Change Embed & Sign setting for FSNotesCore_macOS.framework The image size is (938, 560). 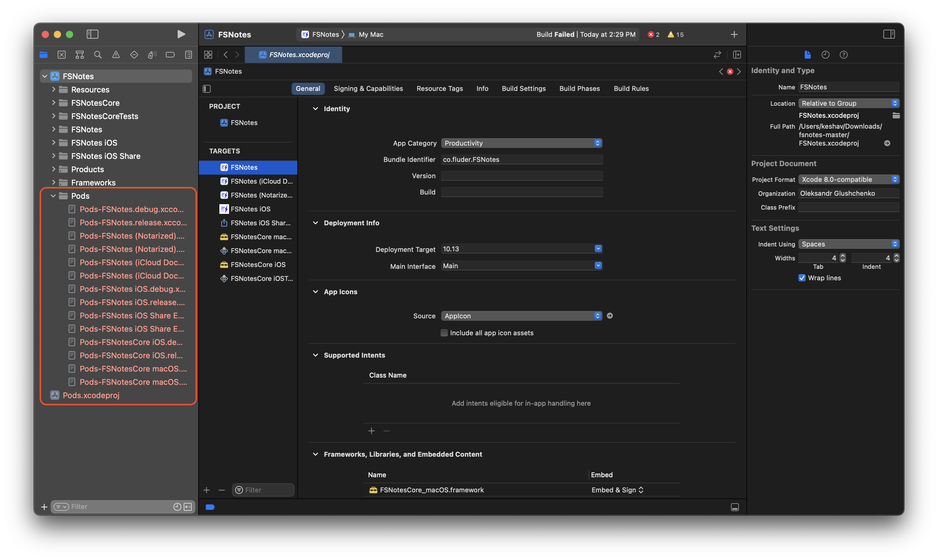pos(617,489)
